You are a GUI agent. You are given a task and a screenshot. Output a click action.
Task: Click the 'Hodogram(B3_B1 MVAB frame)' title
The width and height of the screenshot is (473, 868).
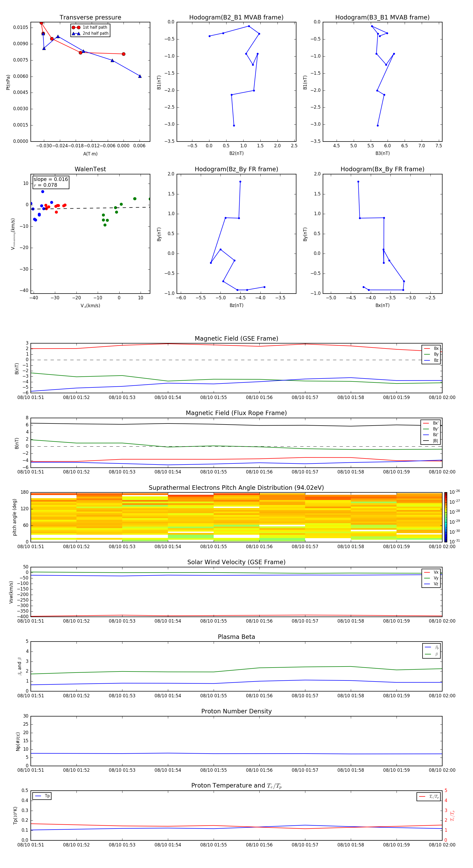[x=382, y=17]
